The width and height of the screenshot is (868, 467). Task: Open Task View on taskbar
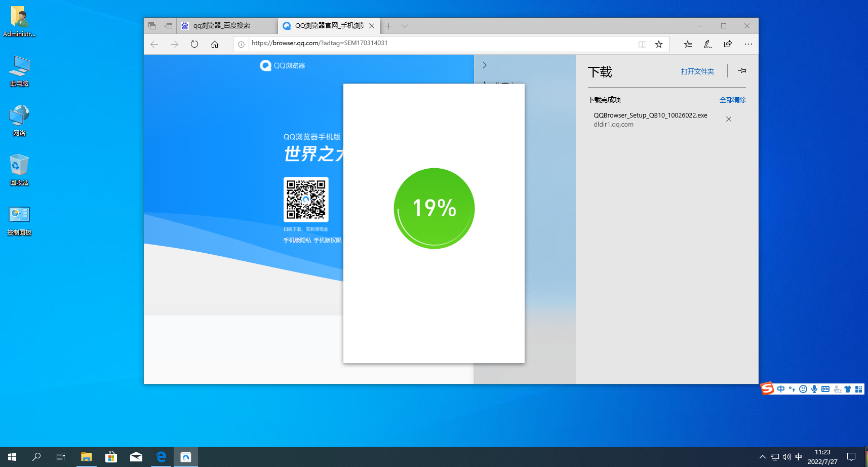point(61,457)
